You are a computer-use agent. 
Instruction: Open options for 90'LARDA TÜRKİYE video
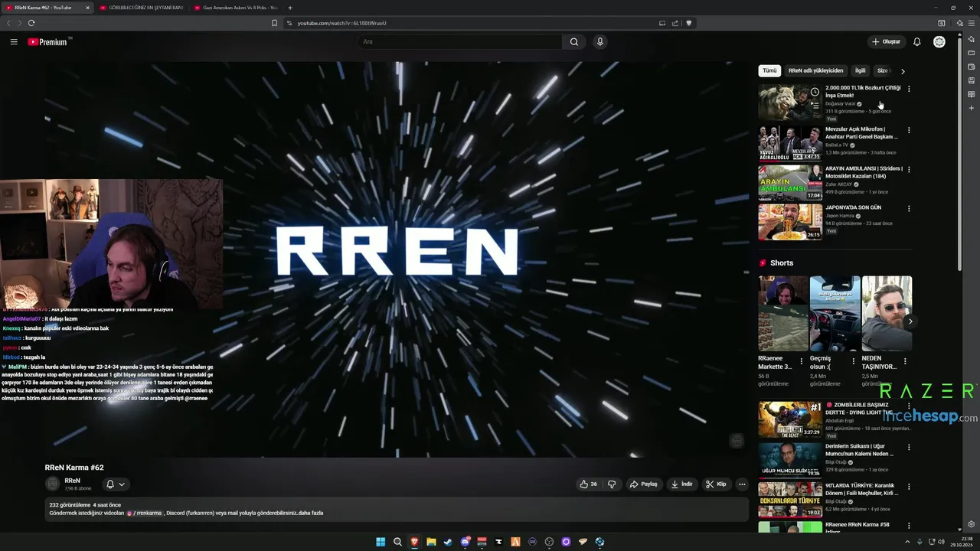tap(909, 487)
